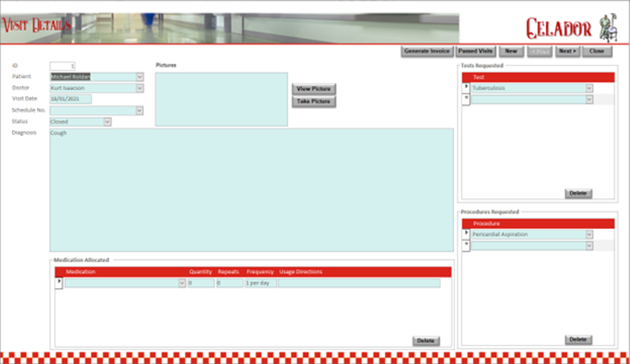630x364 pixels.
Task: Click the Closed status value
Action: 59,122
